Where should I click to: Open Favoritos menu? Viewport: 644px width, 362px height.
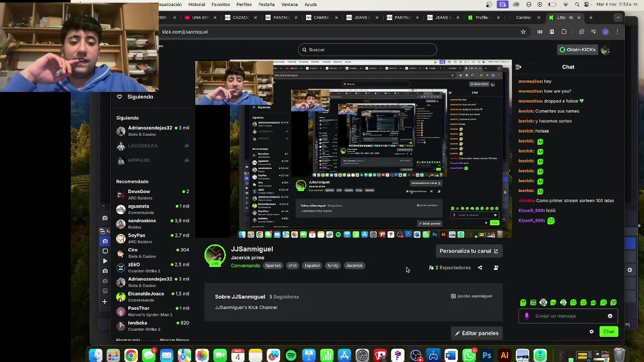click(x=221, y=5)
